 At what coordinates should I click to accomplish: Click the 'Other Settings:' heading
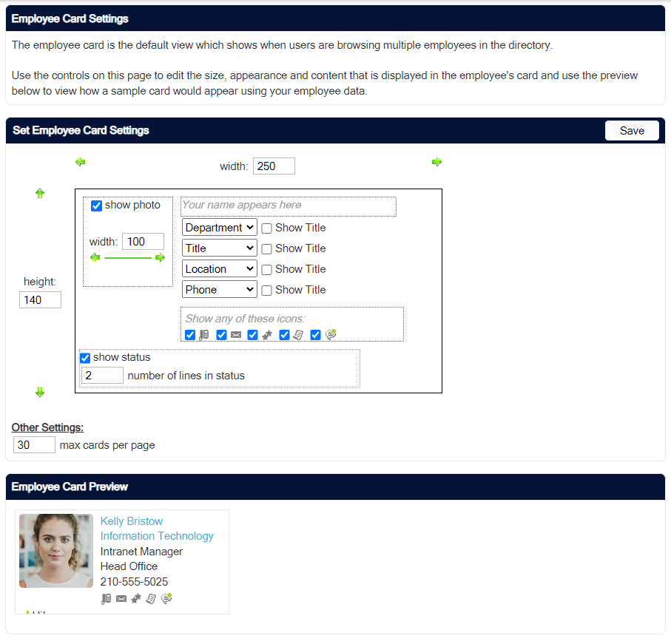pos(47,427)
